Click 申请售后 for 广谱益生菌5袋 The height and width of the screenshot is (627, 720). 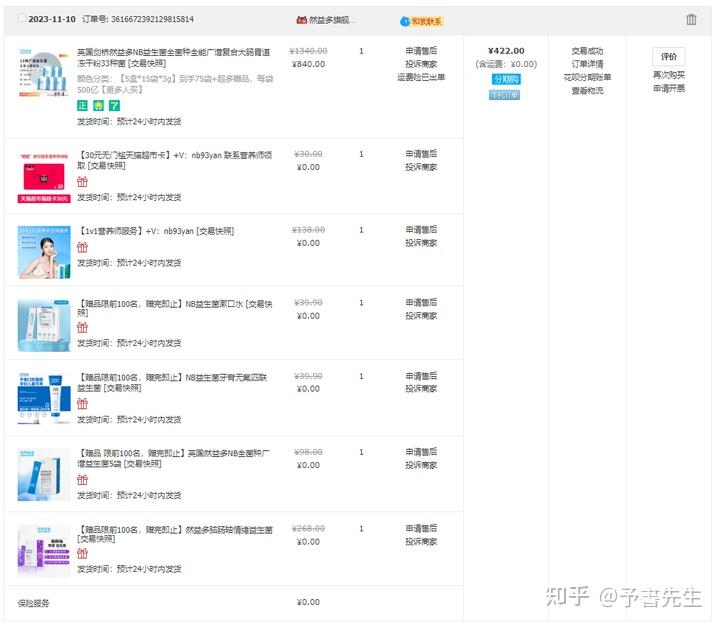[x=421, y=452]
